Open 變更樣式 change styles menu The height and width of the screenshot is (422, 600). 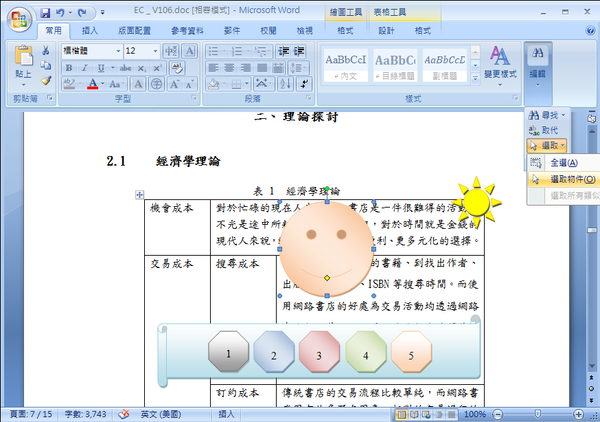500,66
